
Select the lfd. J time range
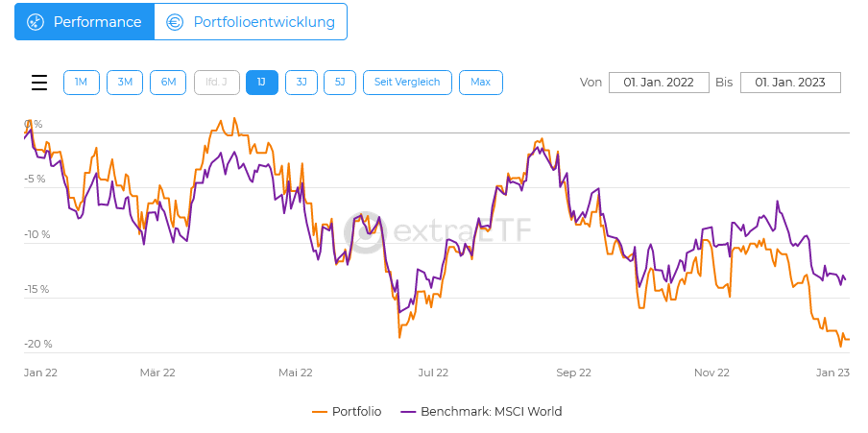coord(217,83)
